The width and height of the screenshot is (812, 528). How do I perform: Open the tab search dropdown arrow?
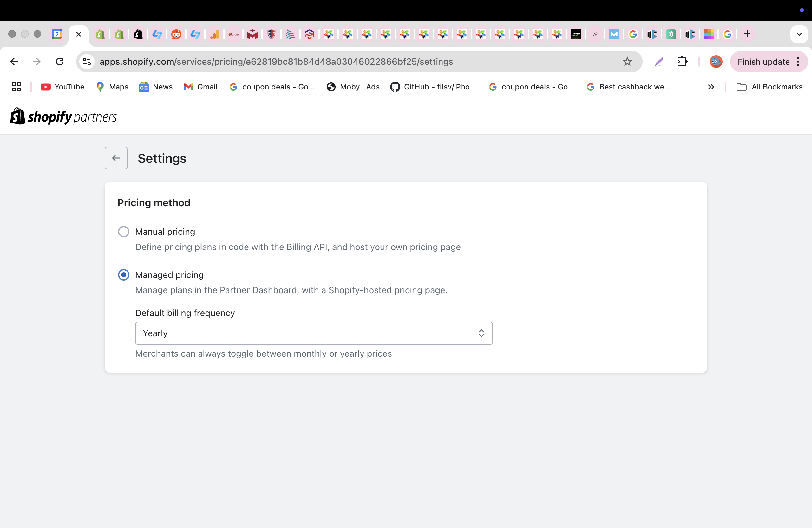pyautogui.click(x=799, y=34)
